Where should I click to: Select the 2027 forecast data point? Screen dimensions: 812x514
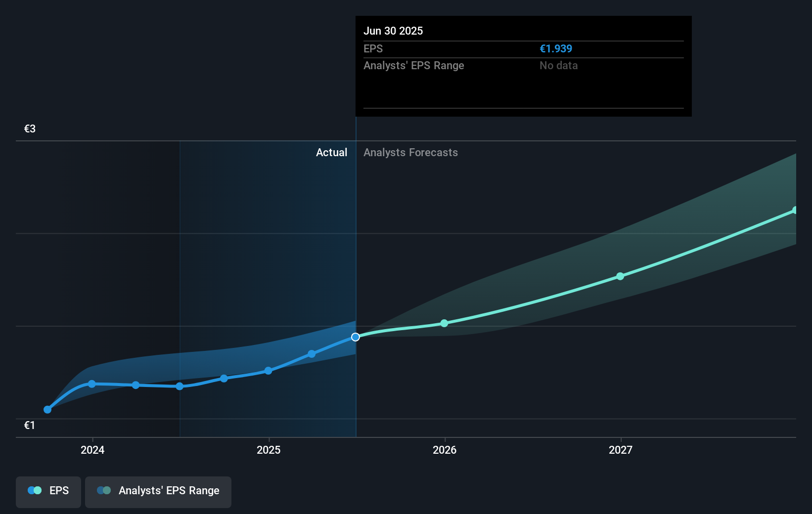click(x=620, y=277)
